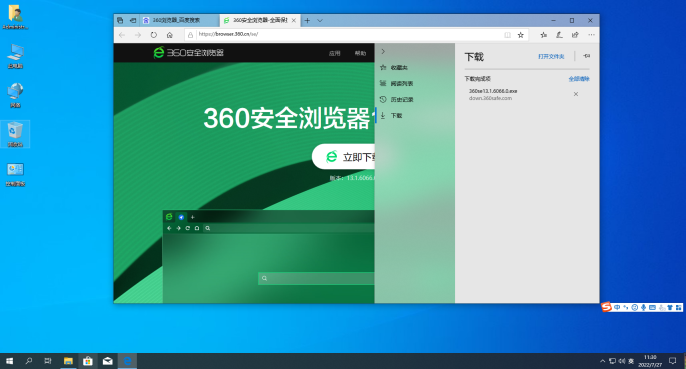The width and height of the screenshot is (686, 369).
Task: Open Sogou soft keyboard icon
Action: pos(652,308)
